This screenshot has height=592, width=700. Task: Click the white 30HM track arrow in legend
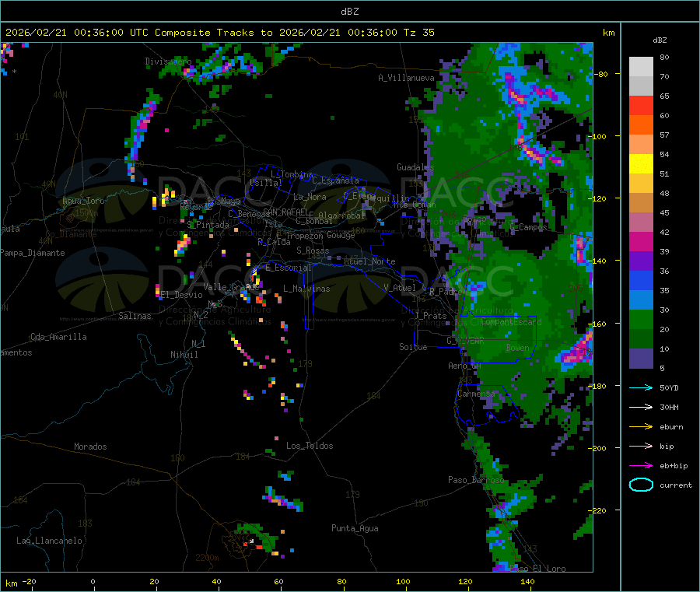tap(641, 407)
